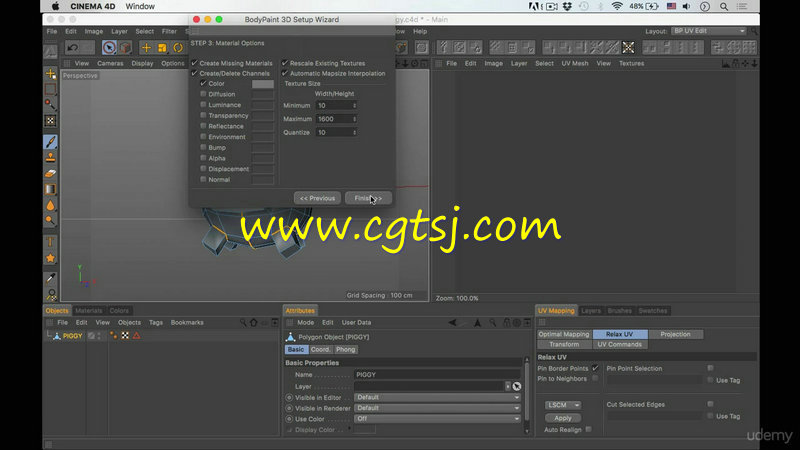Select the Dodge magnifier tool

click(x=51, y=221)
